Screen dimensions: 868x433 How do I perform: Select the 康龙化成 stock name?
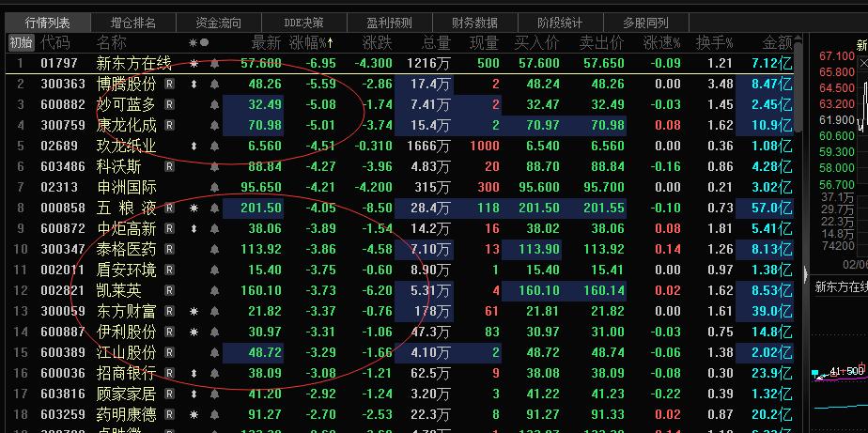click(x=126, y=126)
